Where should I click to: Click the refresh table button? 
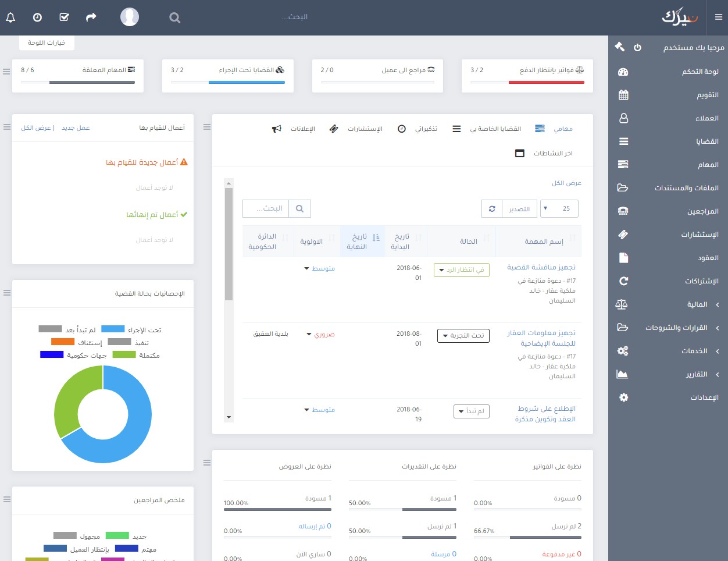492,208
